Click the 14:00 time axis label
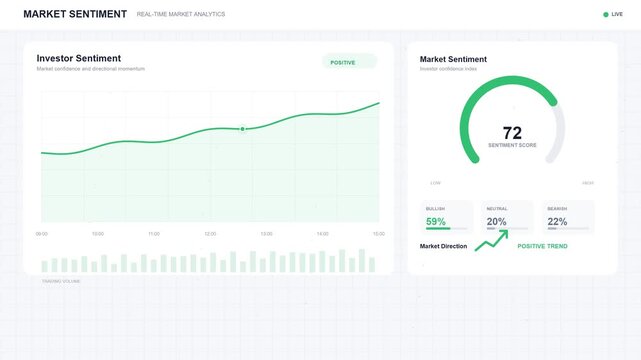 click(323, 234)
